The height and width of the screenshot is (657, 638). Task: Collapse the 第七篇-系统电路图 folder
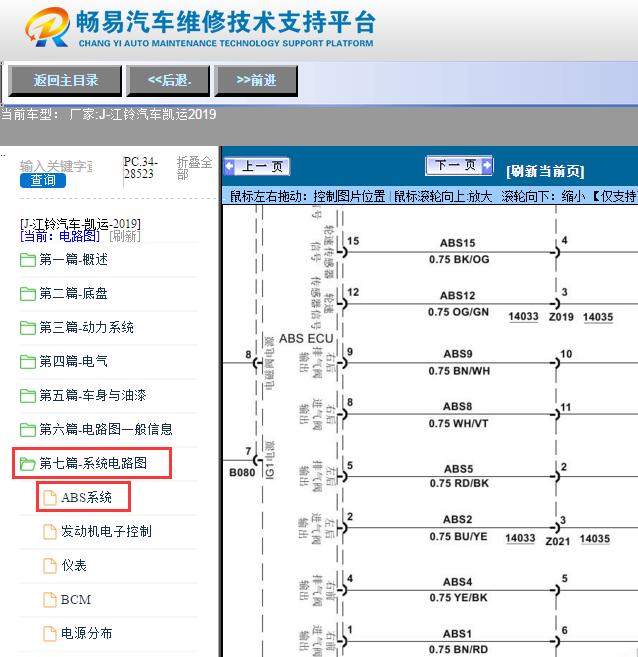[93, 463]
